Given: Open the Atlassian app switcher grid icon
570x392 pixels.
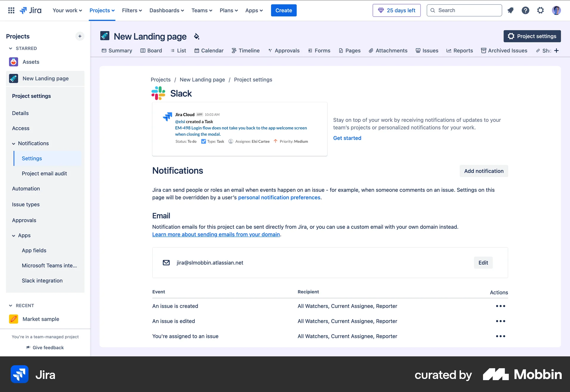Looking at the screenshot, I should pyautogui.click(x=11, y=10).
